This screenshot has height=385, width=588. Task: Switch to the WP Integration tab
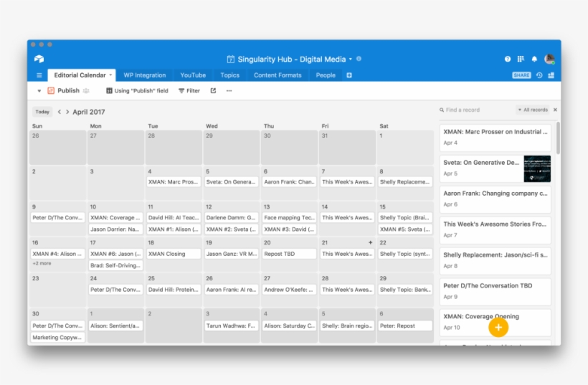[145, 75]
